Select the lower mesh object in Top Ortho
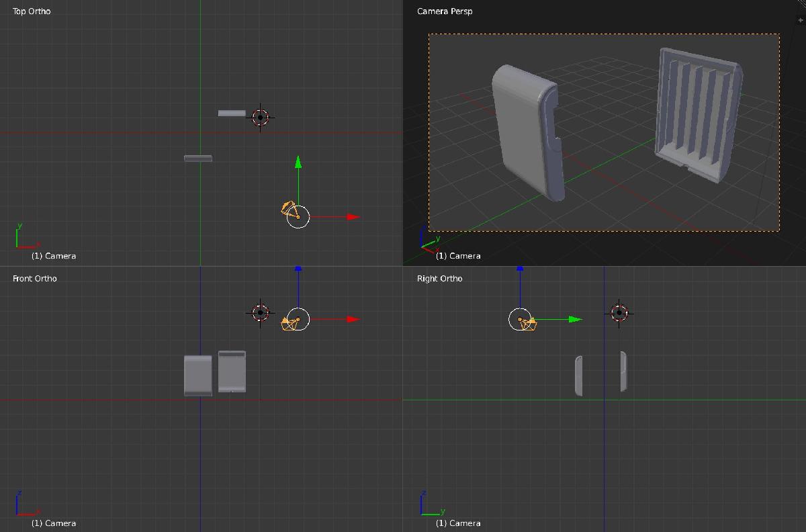This screenshot has height=532, width=806. (x=198, y=159)
